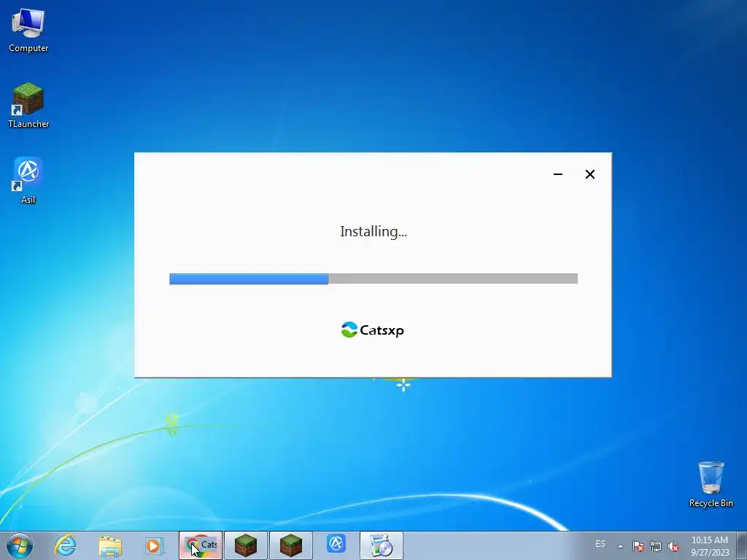Viewport: 747px width, 560px height.
Task: Show hidden tray icons arrow
Action: click(620, 546)
